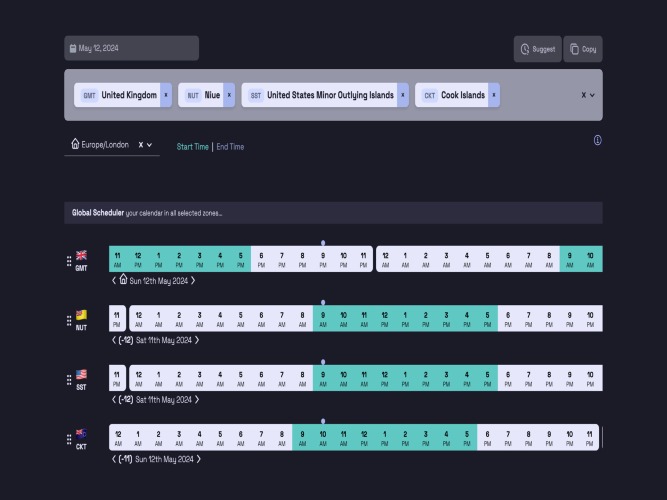The height and width of the screenshot is (500, 667).
Task: Click the drag handle beside GMT row
Action: point(69,261)
